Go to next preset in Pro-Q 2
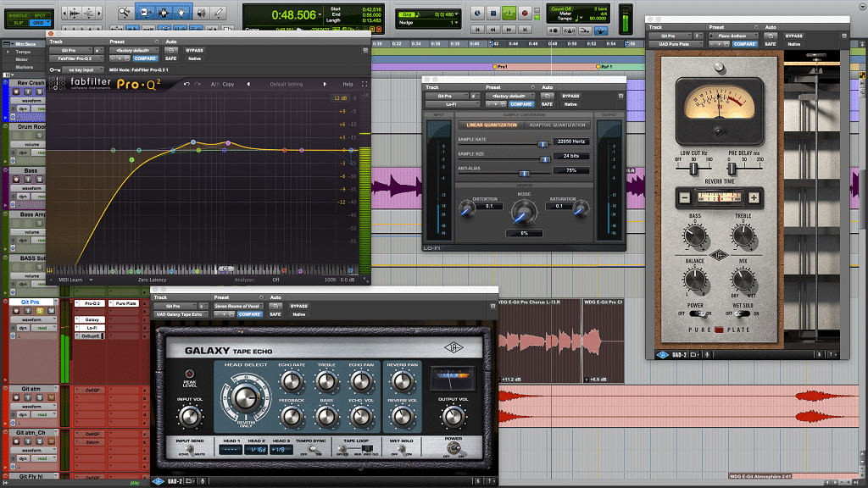Image resolution: width=868 pixels, height=488 pixels. (325, 84)
